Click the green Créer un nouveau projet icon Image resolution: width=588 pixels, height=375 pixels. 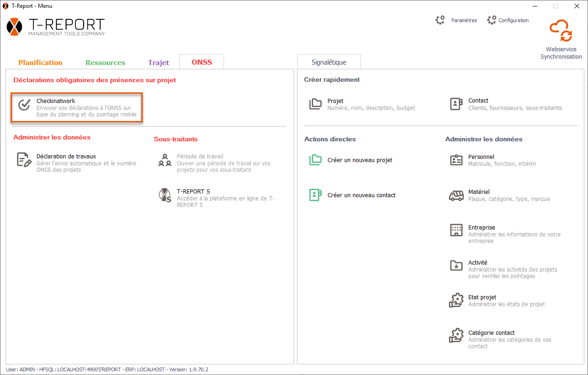tap(315, 160)
